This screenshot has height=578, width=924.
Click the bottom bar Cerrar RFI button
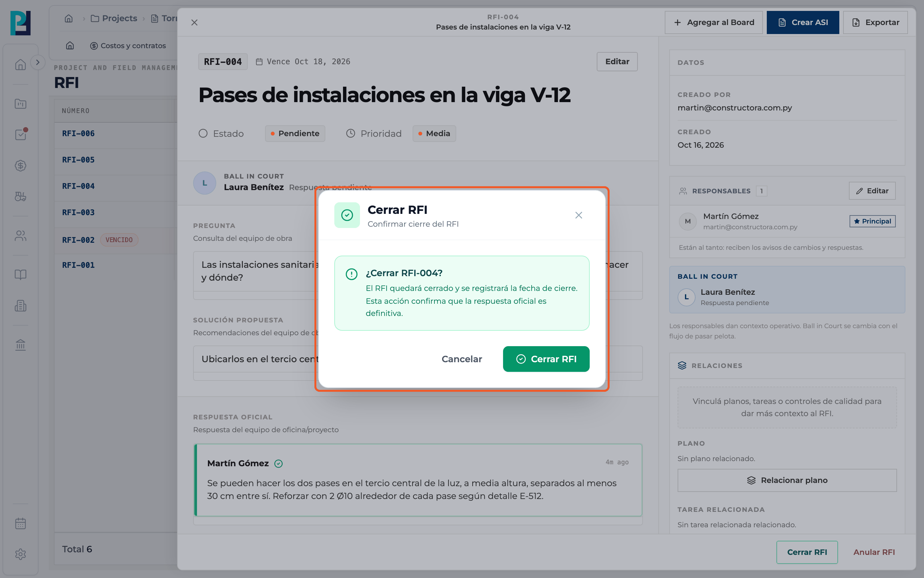click(807, 552)
